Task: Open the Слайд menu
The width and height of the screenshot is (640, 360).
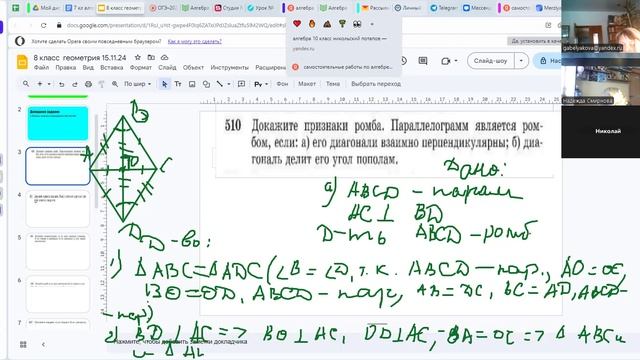Action: click(167, 67)
